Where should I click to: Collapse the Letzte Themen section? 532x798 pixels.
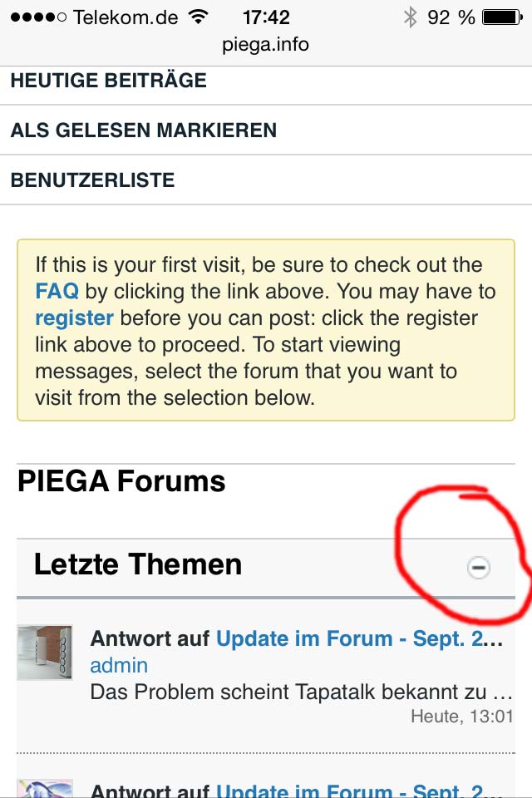[x=479, y=568]
